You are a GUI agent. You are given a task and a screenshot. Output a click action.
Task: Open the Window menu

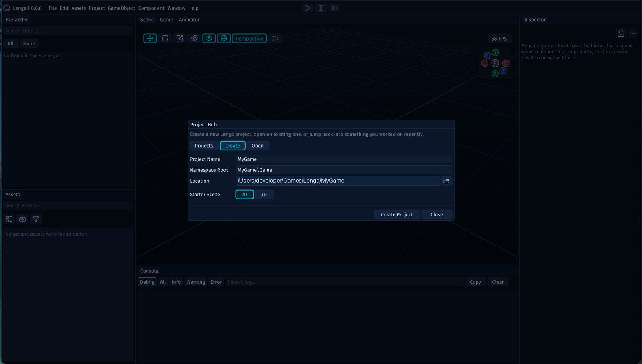click(176, 8)
